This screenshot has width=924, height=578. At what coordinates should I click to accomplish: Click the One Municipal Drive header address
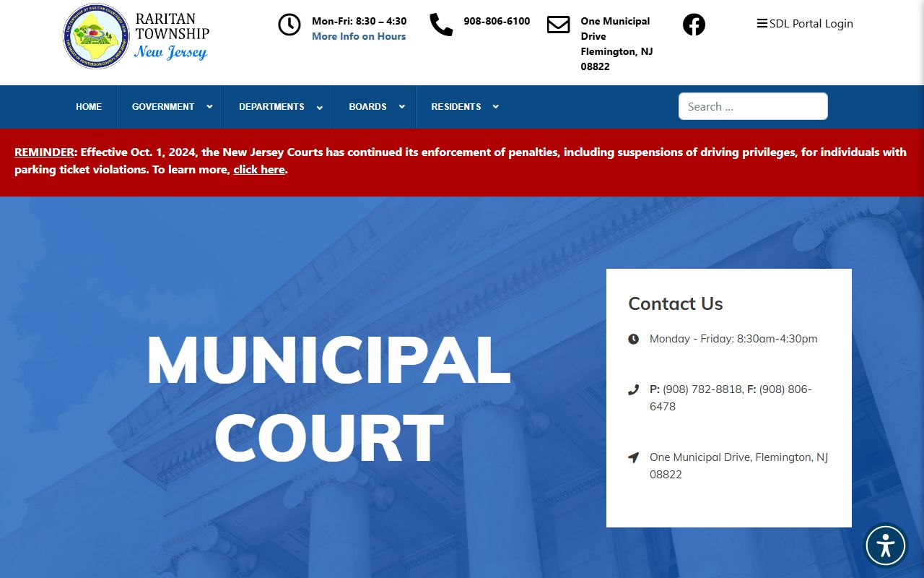[x=616, y=43]
